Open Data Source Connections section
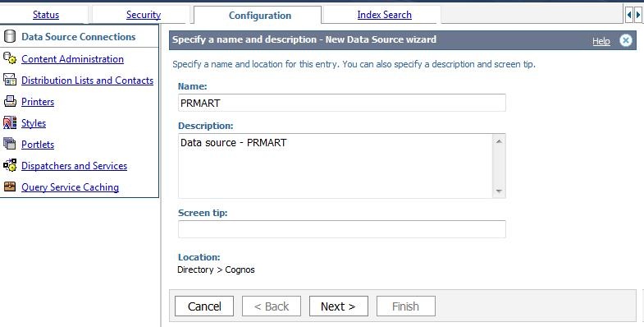Image resolution: width=644 pixels, height=327 pixels. pyautogui.click(x=79, y=37)
